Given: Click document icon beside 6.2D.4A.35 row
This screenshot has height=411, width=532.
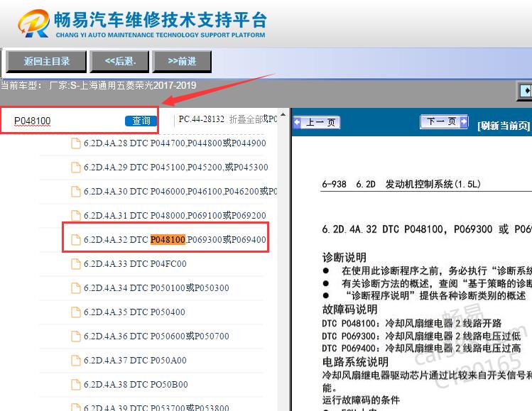Looking at the screenshot, I should [76, 312].
